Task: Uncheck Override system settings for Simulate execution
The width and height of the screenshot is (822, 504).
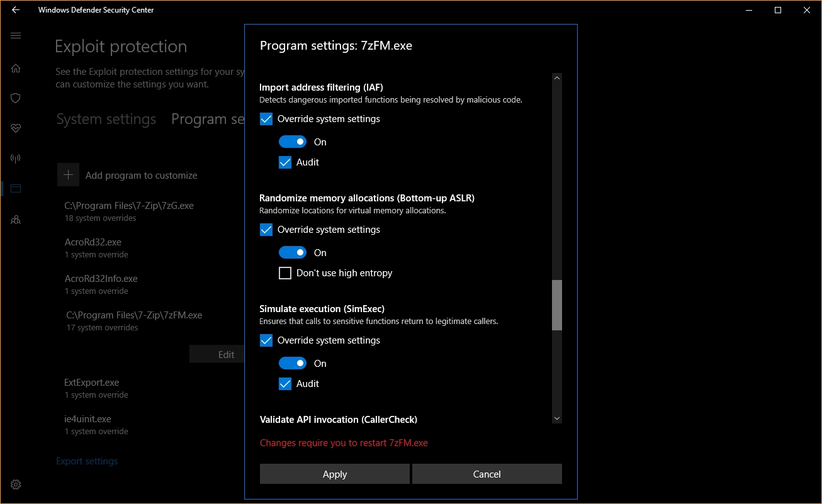Action: tap(266, 340)
